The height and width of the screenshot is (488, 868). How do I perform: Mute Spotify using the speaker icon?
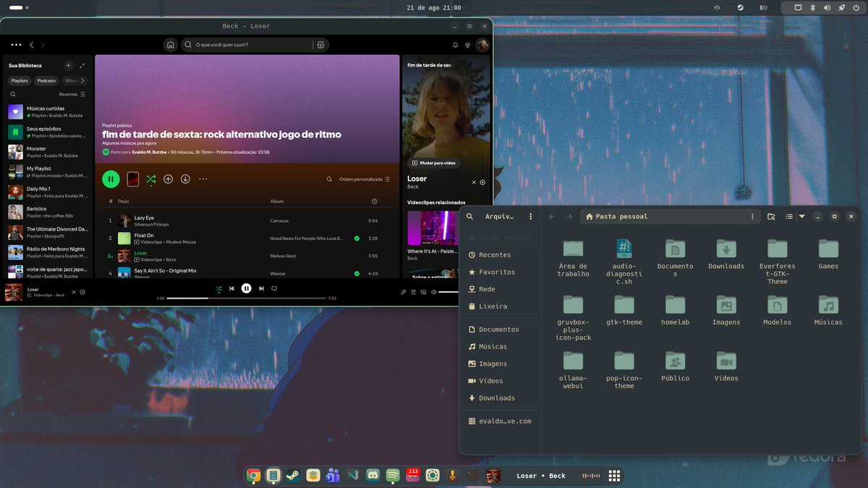(433, 292)
